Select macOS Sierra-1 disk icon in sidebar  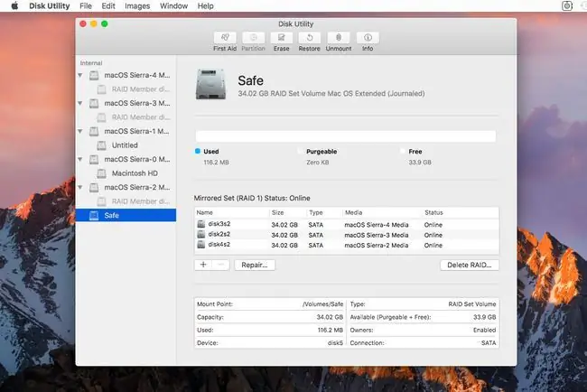94,131
